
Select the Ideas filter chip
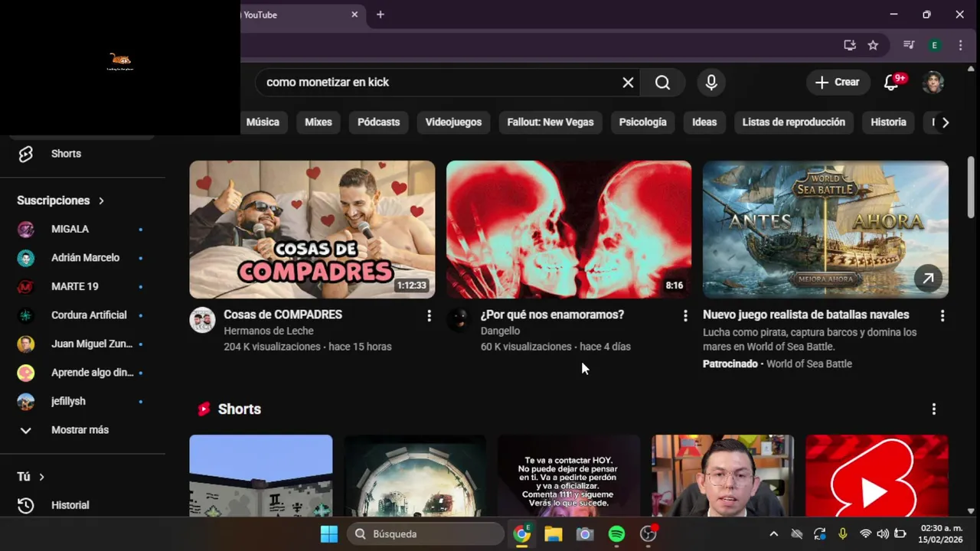point(704,122)
